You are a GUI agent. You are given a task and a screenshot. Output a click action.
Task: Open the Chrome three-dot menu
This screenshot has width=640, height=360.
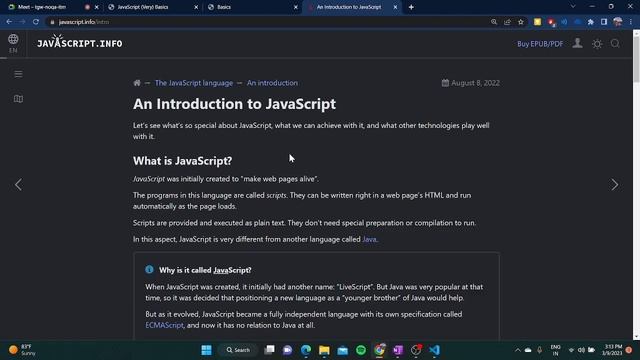tap(631, 22)
